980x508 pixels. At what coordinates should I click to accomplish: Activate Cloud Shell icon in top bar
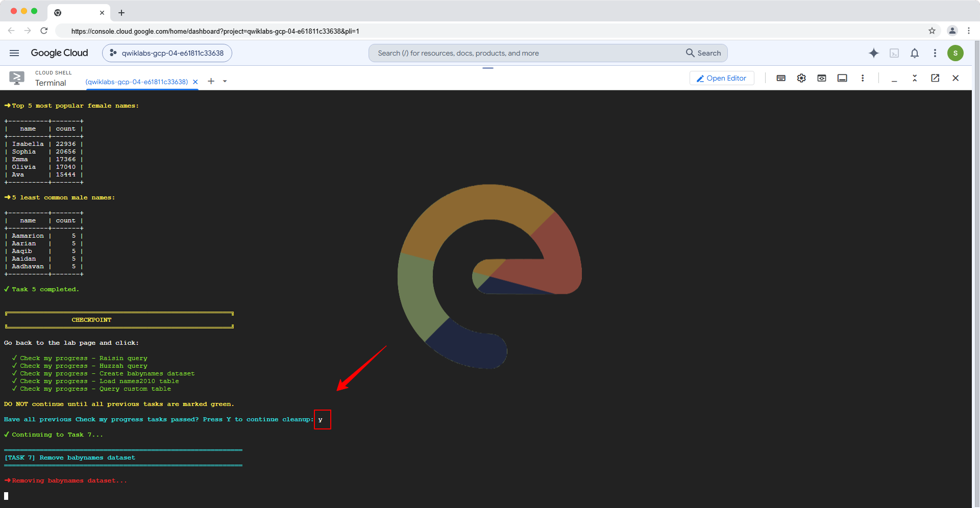pos(894,53)
